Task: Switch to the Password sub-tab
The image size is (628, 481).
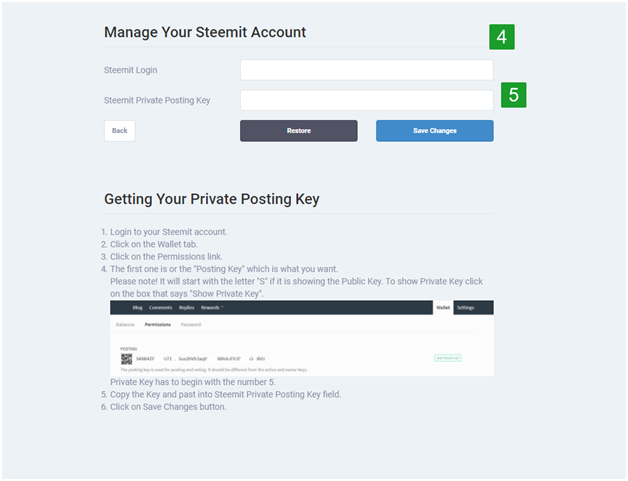Action: pyautogui.click(x=191, y=324)
